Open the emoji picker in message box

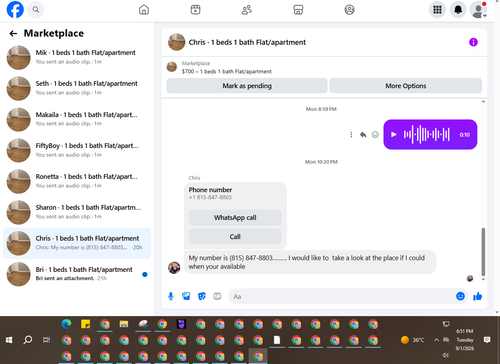(x=460, y=296)
